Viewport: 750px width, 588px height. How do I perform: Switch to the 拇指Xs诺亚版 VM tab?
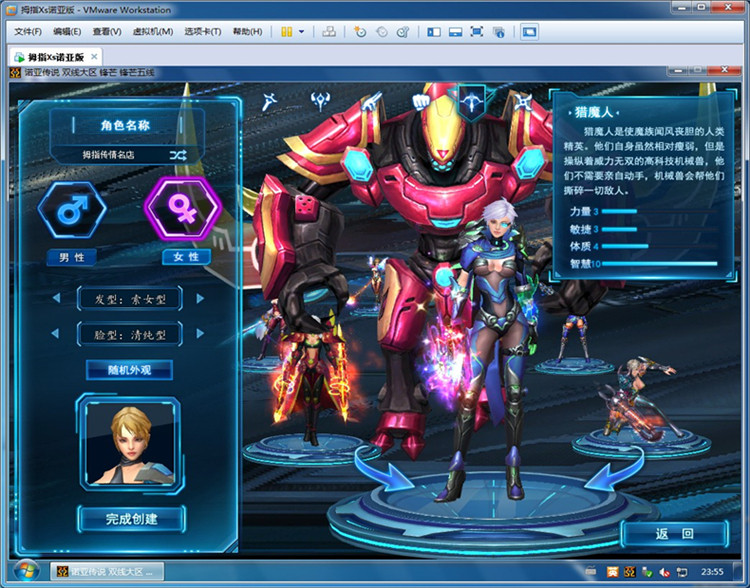click(55, 57)
